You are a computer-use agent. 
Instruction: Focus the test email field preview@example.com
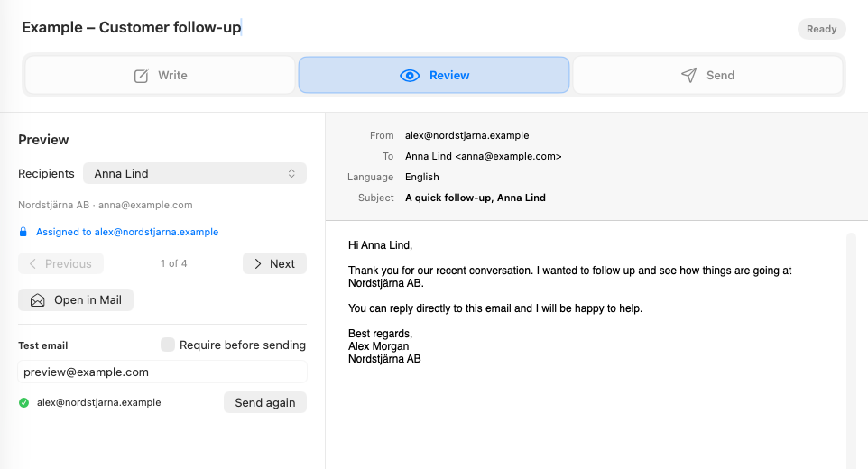pyautogui.click(x=162, y=372)
